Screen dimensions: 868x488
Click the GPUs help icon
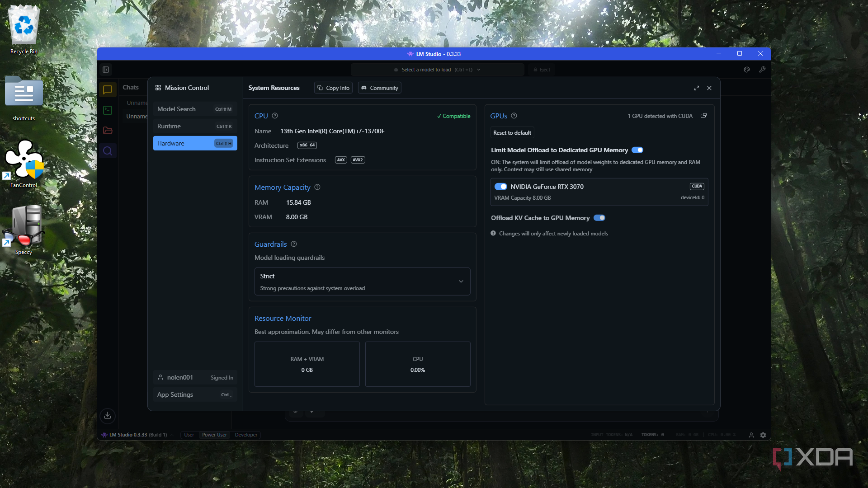click(514, 116)
